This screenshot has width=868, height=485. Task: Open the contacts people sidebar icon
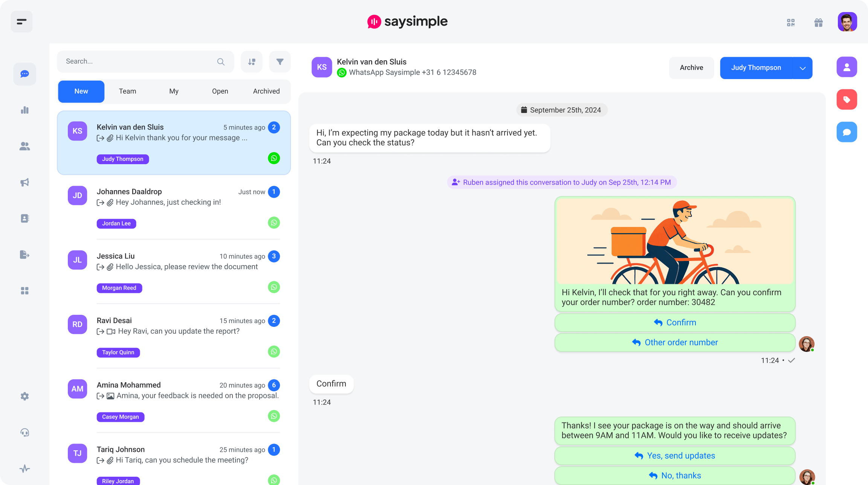coord(25,146)
